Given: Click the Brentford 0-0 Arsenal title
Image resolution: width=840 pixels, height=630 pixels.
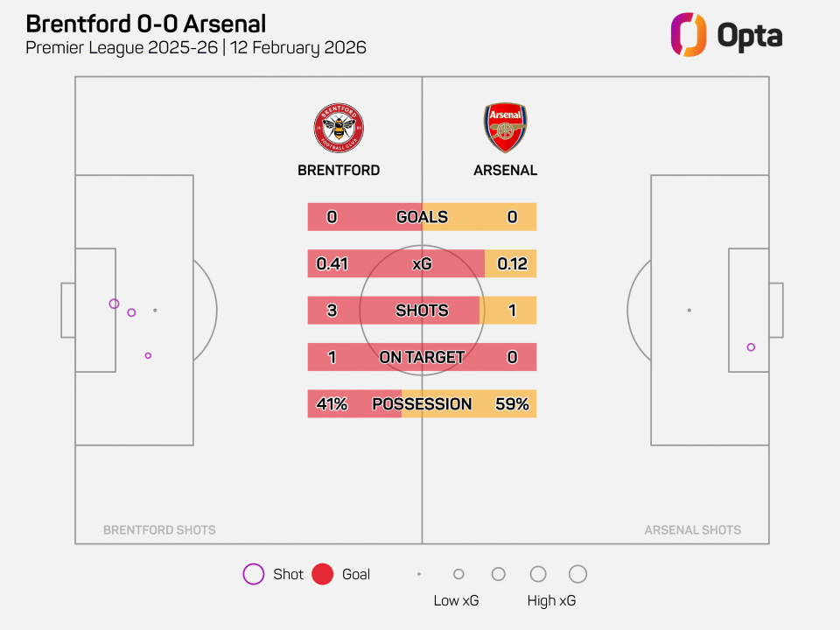Looking at the screenshot, I should pos(146,24).
